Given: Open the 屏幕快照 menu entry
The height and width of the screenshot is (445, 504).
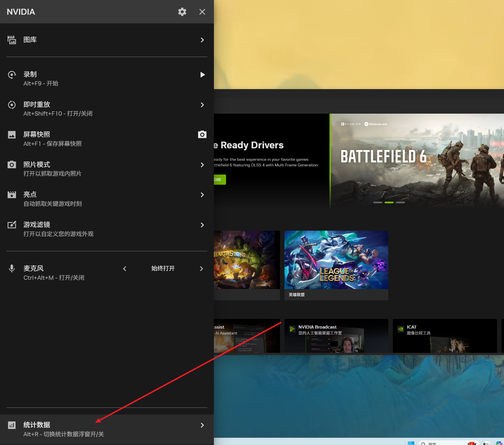Looking at the screenshot, I should point(52,139).
